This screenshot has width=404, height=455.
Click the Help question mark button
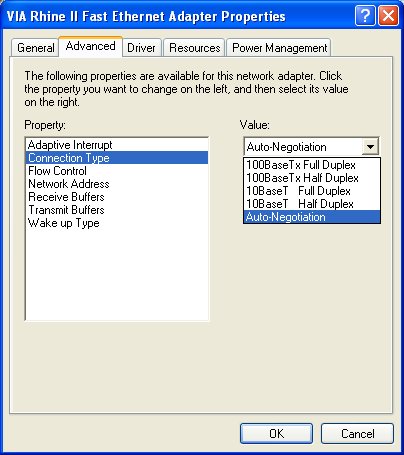pos(365,15)
